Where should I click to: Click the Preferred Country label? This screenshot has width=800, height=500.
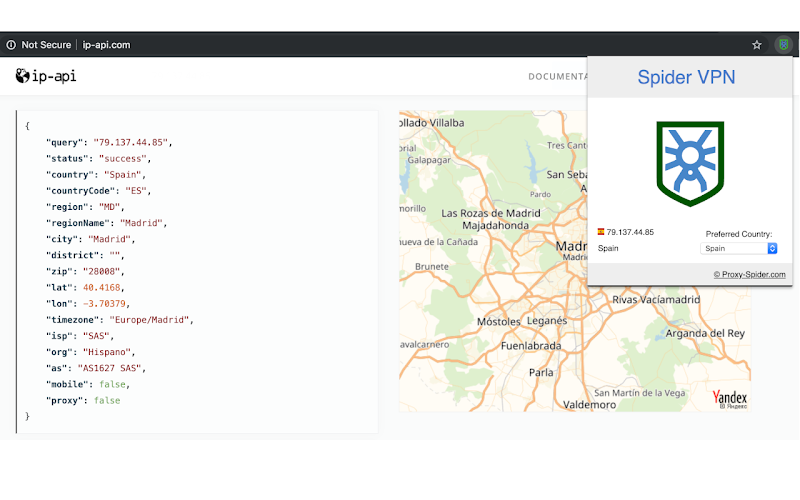click(739, 234)
